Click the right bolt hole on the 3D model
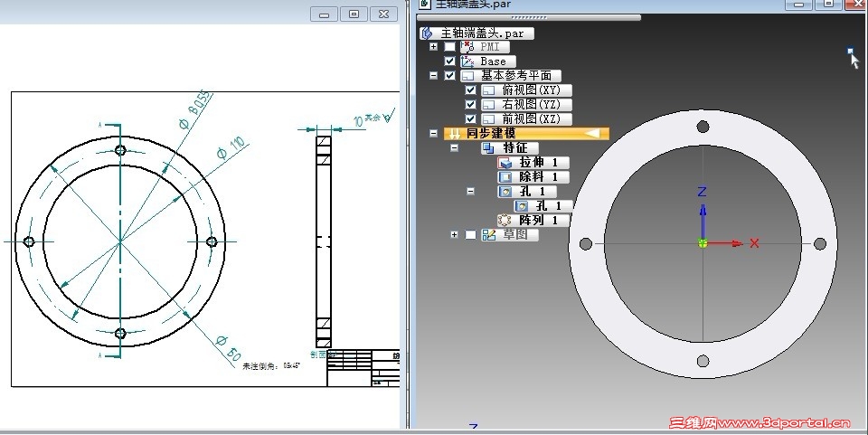 tap(820, 243)
